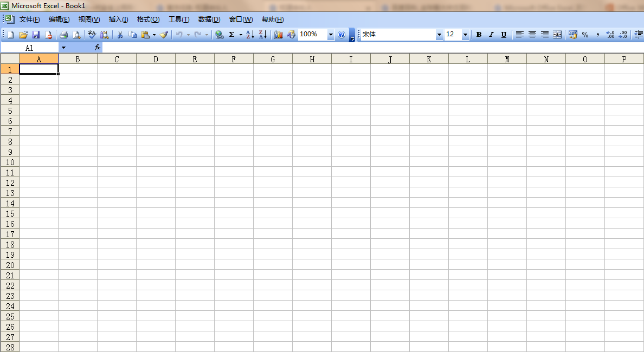Click the Open file folder icon
644x352 pixels.
23,35
